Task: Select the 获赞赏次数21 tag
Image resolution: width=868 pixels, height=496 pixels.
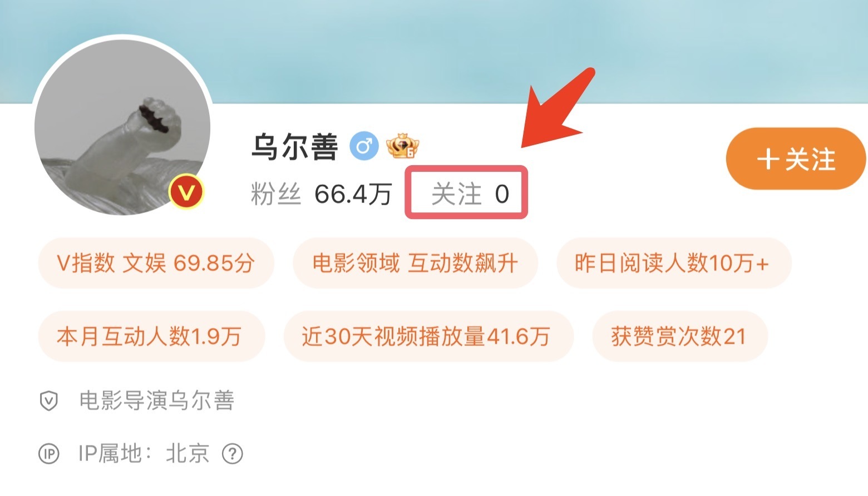Action: (680, 336)
